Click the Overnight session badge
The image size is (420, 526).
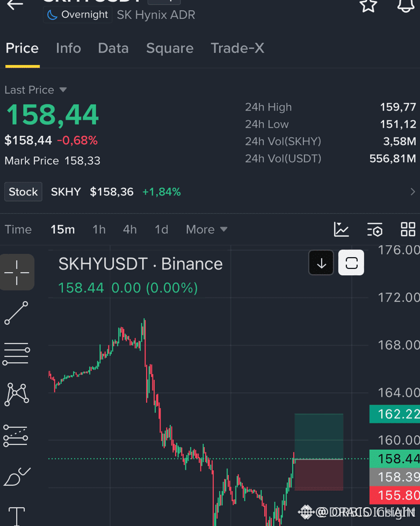[77, 15]
